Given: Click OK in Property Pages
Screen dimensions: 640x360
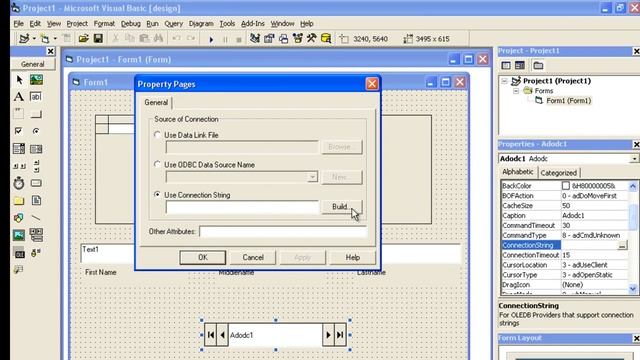Looking at the screenshot, I should click(x=202, y=258).
